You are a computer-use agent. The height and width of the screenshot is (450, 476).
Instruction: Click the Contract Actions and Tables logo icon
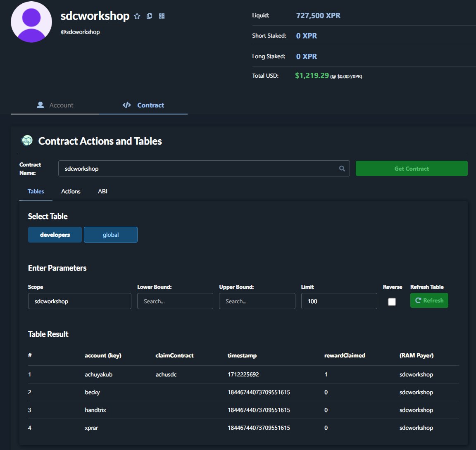click(27, 141)
